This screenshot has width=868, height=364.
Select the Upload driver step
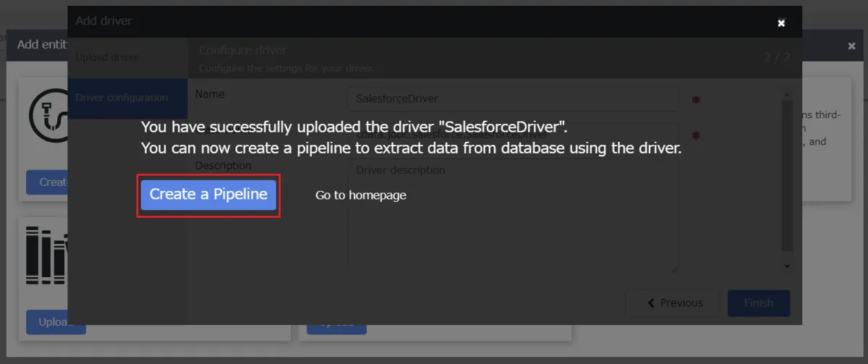click(x=106, y=57)
